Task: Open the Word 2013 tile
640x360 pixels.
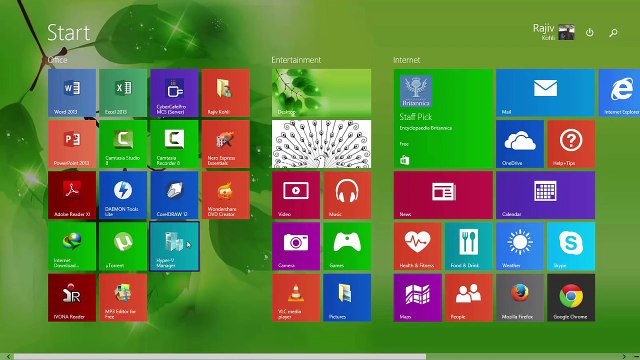Action: click(72, 93)
